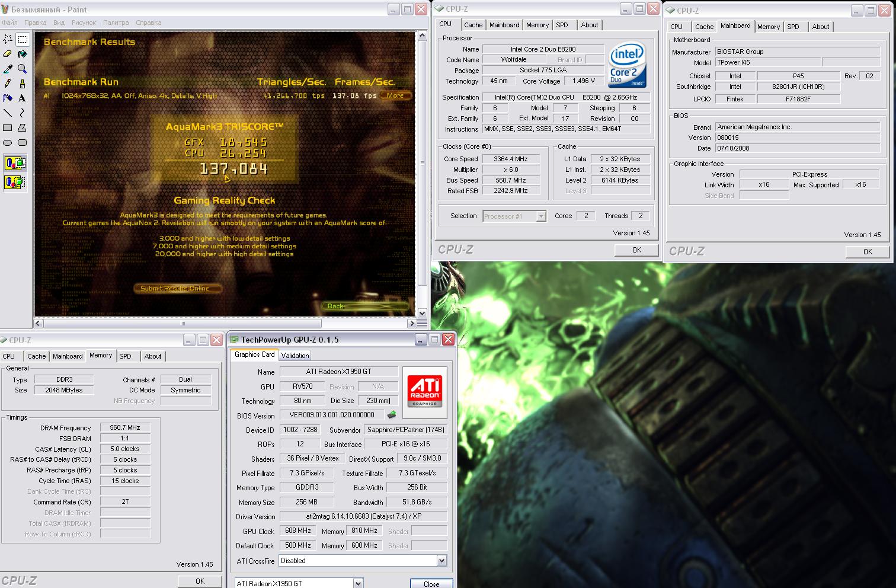The image size is (896, 588).
Task: Open Cache tab in the CPU tab CPU-Z window
Action: click(x=473, y=25)
